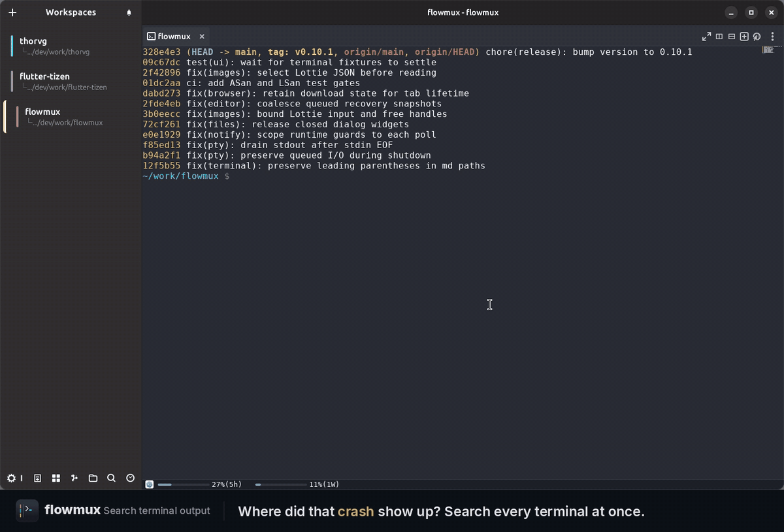The width and height of the screenshot is (784, 532).
Task: Open notifications bell in Workspaces header
Action: pyautogui.click(x=129, y=12)
